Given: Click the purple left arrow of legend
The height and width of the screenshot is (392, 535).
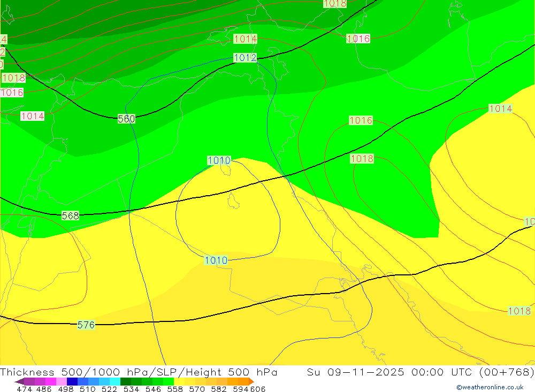Looking at the screenshot, I should tap(19, 381).
